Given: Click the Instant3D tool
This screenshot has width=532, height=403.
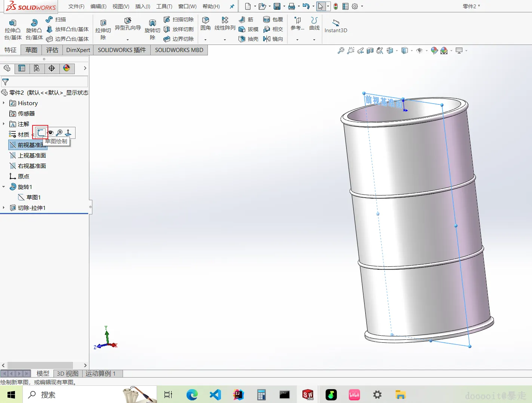Looking at the screenshot, I should coord(336,26).
